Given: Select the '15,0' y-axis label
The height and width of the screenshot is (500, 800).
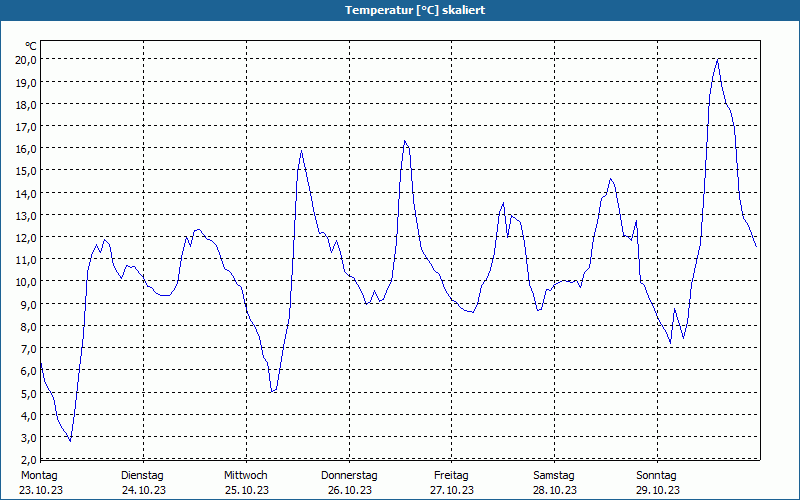Looking at the screenshot, I should [26, 171].
